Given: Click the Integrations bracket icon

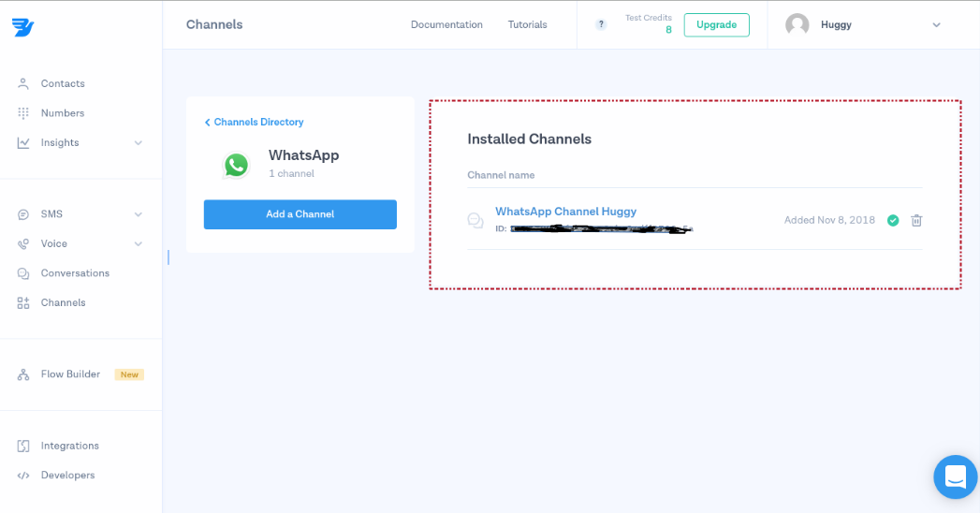Looking at the screenshot, I should point(23,446).
